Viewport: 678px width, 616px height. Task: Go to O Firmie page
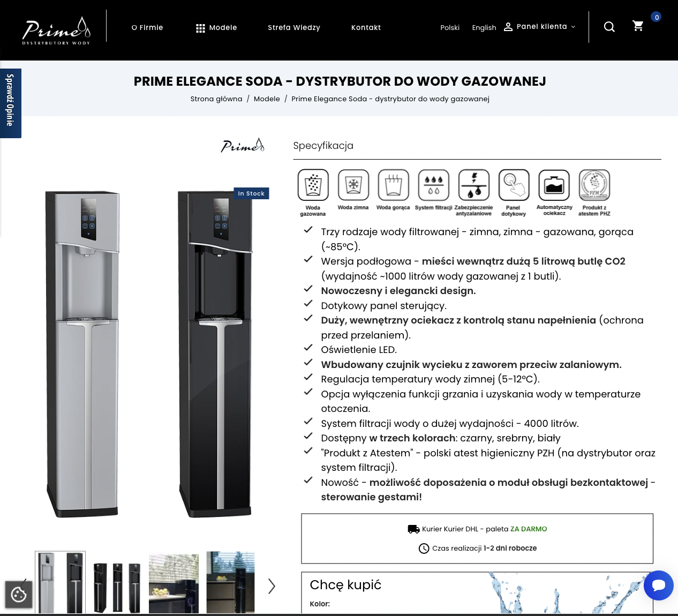coord(147,27)
